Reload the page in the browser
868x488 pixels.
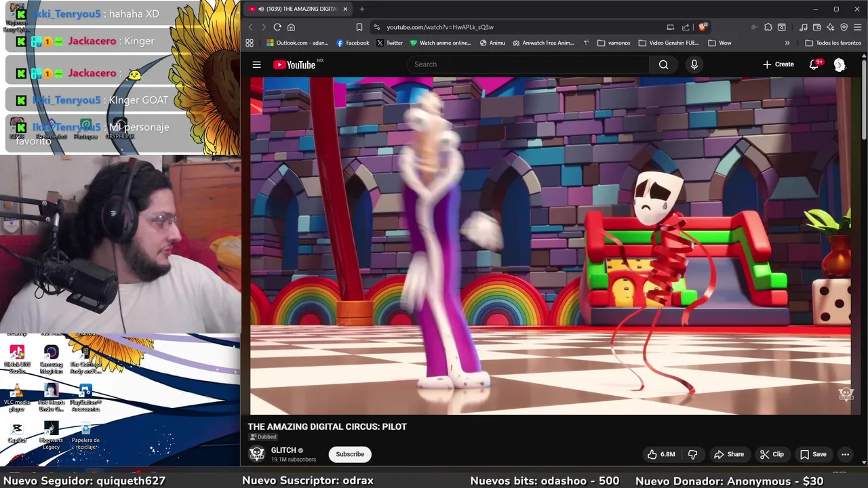(277, 27)
